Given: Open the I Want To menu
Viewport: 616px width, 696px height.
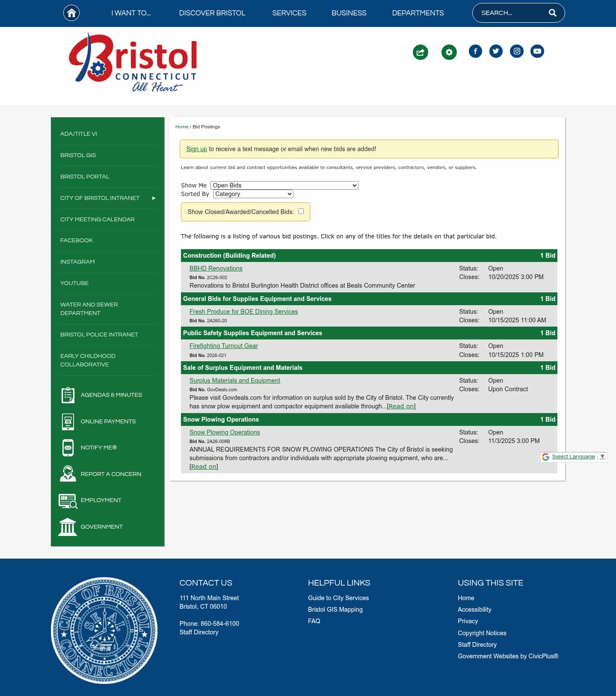Looking at the screenshot, I should pos(131,13).
